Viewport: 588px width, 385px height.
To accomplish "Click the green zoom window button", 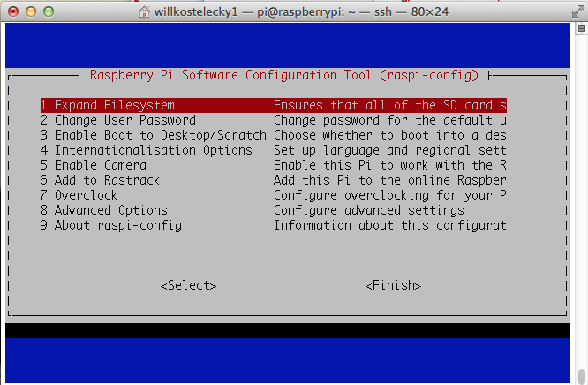I will [49, 11].
